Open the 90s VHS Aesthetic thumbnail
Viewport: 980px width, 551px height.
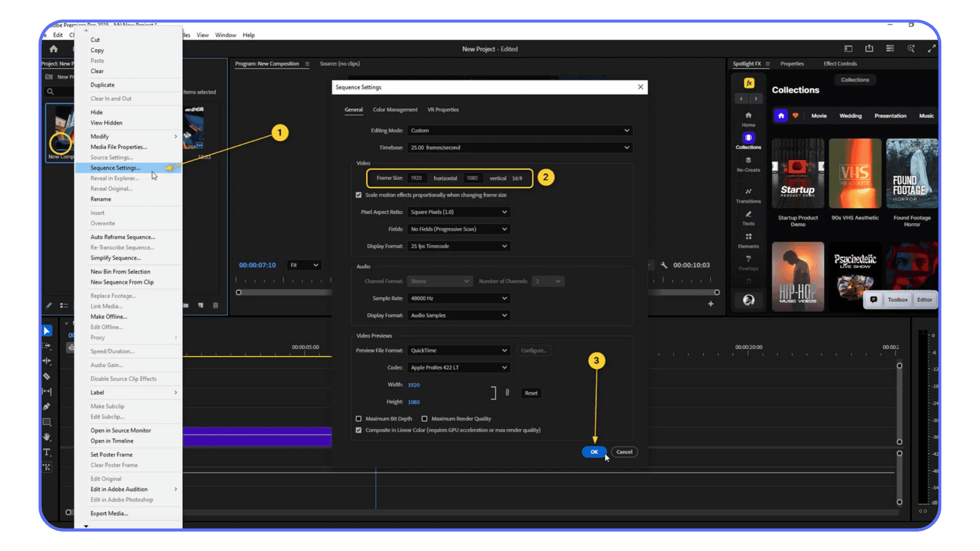[855, 174]
